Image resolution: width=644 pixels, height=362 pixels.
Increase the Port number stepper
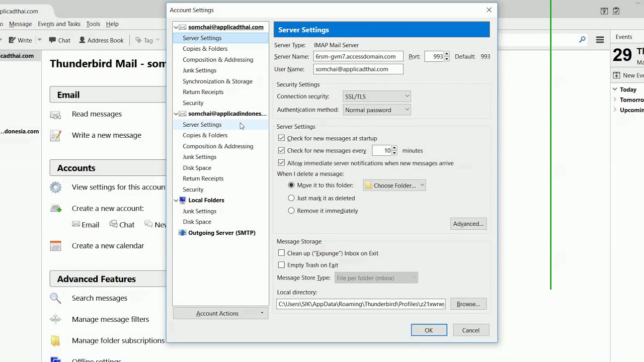point(447,54)
